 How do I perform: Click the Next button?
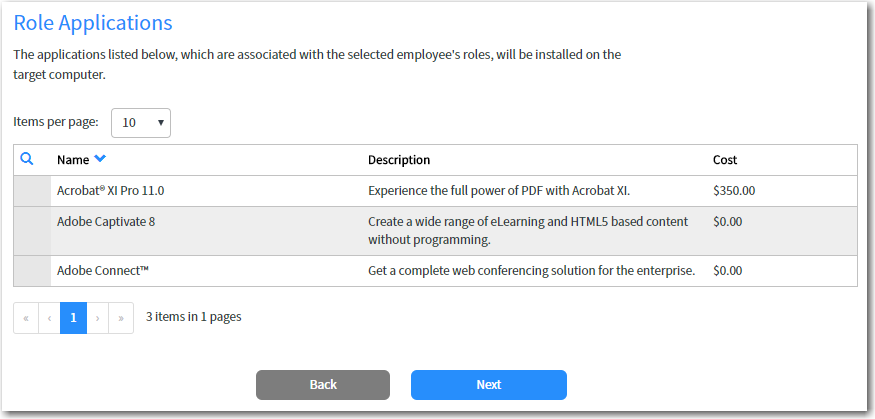pos(488,385)
